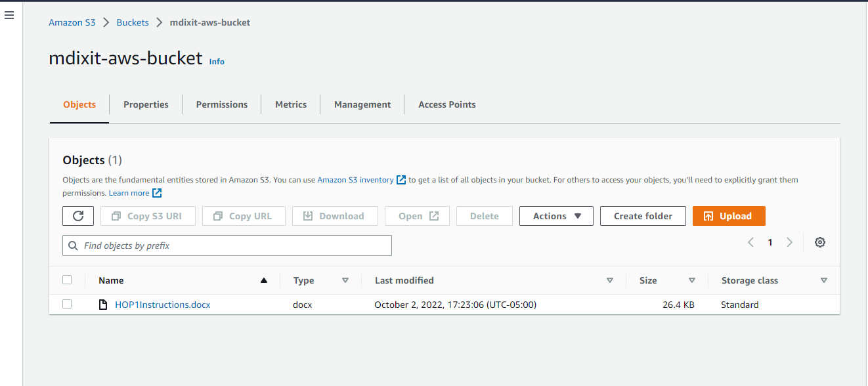Open the hamburger navigation menu
The height and width of the screenshot is (386, 868).
point(9,14)
